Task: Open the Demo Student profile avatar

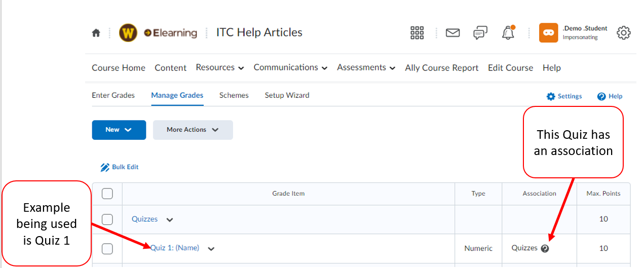Action: tap(548, 33)
